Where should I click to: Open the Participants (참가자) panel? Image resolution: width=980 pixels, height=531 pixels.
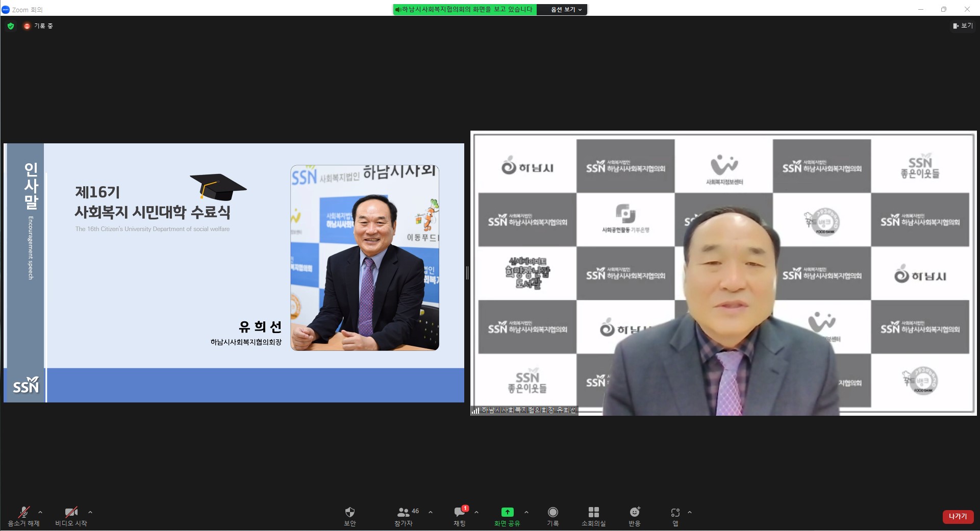click(x=404, y=512)
